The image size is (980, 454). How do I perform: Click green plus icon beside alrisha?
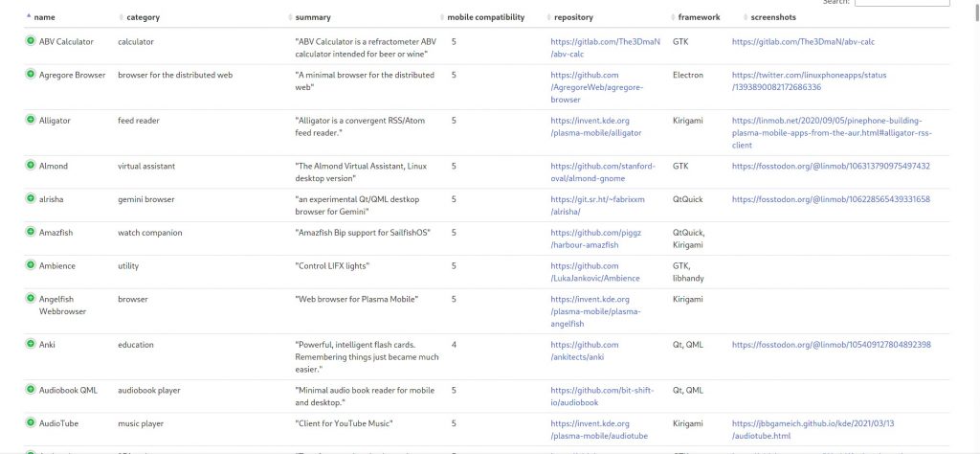click(30, 199)
